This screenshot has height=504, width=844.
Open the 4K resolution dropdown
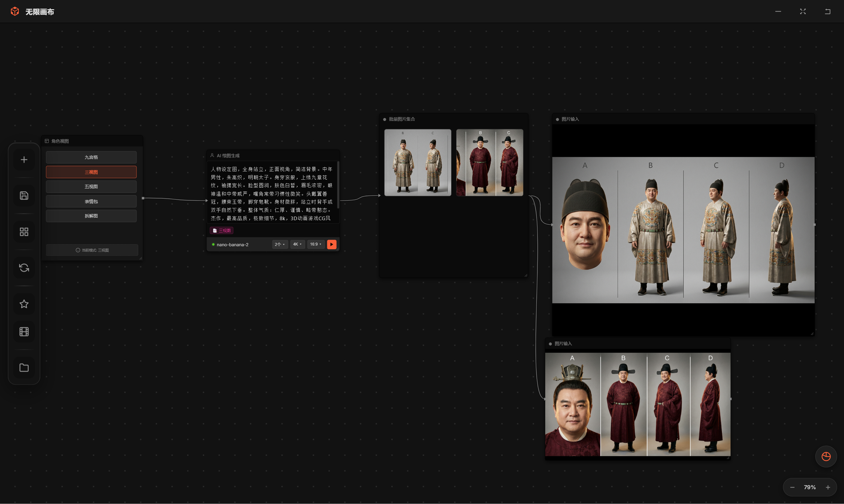[297, 244]
